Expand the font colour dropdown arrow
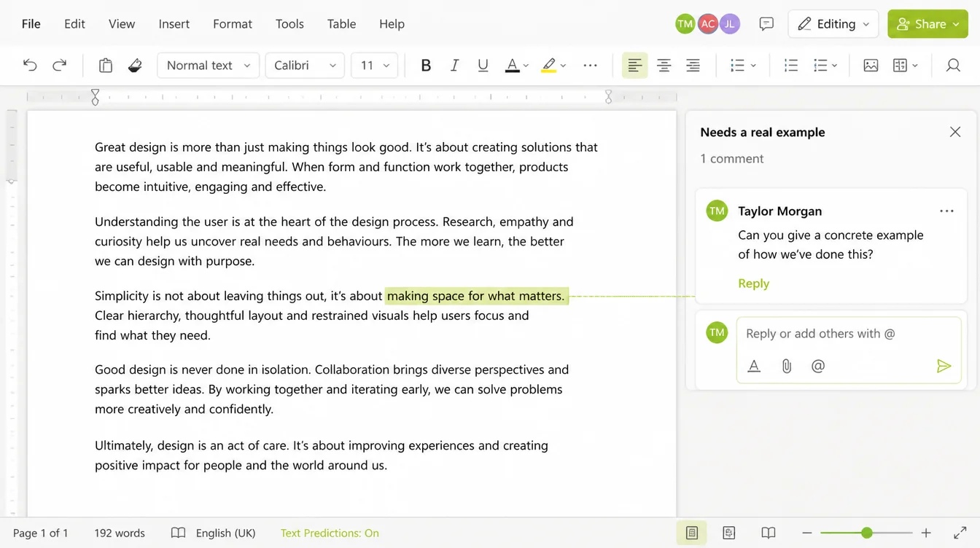 tap(526, 66)
